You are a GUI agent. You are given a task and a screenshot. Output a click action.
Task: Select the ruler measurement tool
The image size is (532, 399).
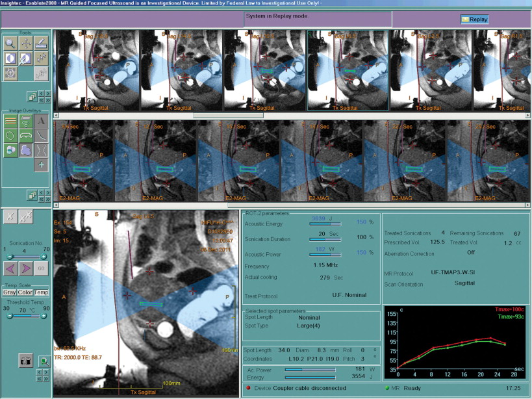tap(41, 44)
